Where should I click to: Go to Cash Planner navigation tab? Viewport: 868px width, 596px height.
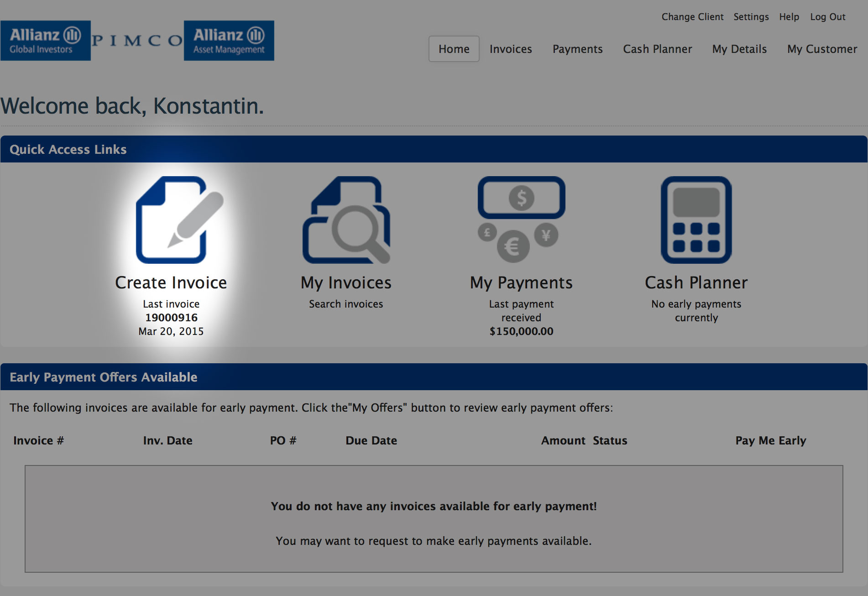pos(657,49)
